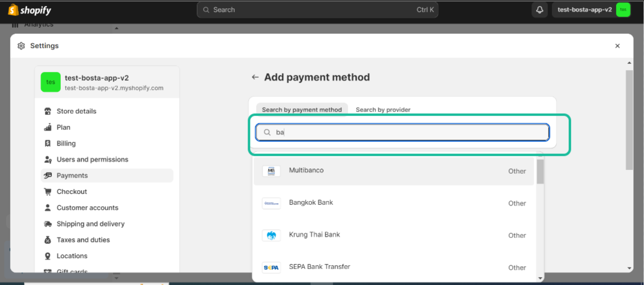Open Customer accounts settings
The width and height of the screenshot is (644, 285).
tap(107, 207)
